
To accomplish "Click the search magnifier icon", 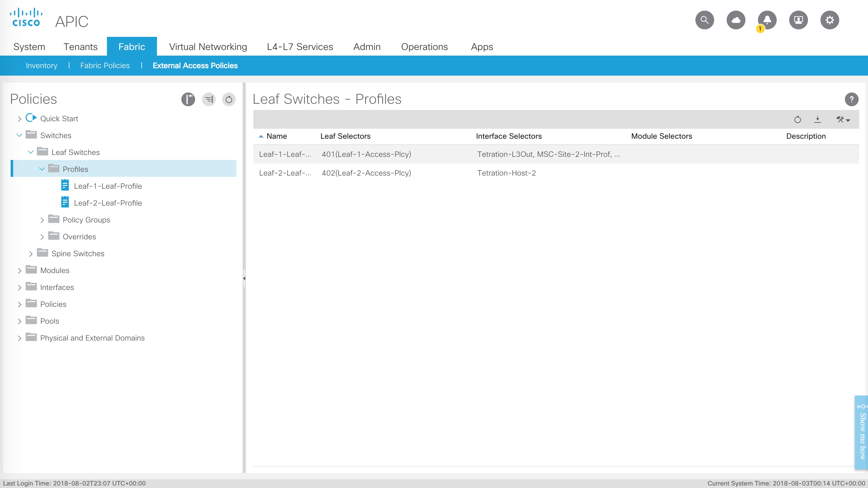I will (x=704, y=20).
